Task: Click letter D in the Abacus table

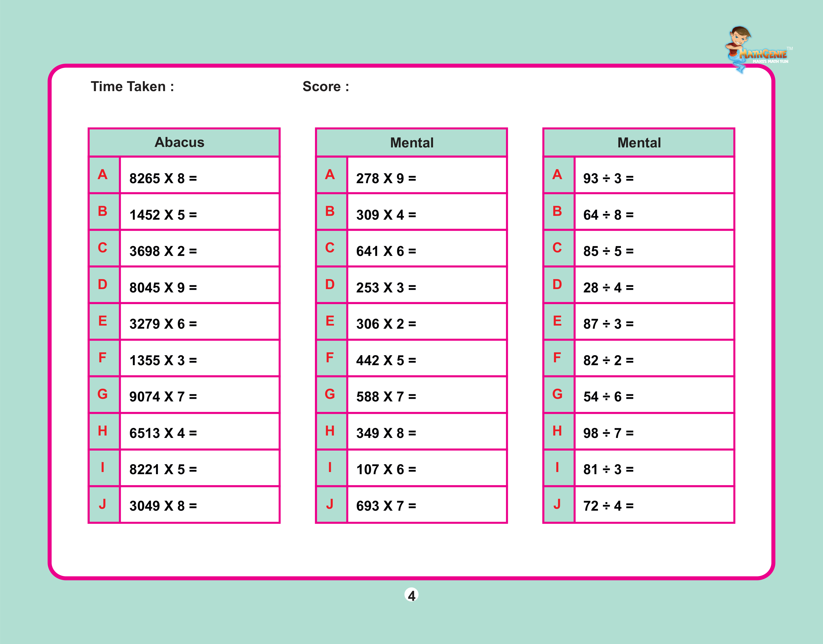Action: coord(103,284)
